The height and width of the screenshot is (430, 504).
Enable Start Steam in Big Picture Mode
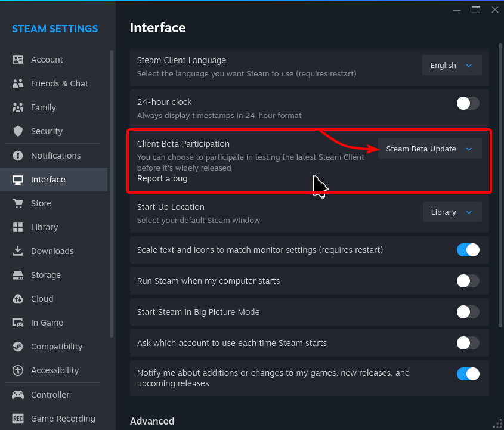tap(468, 312)
